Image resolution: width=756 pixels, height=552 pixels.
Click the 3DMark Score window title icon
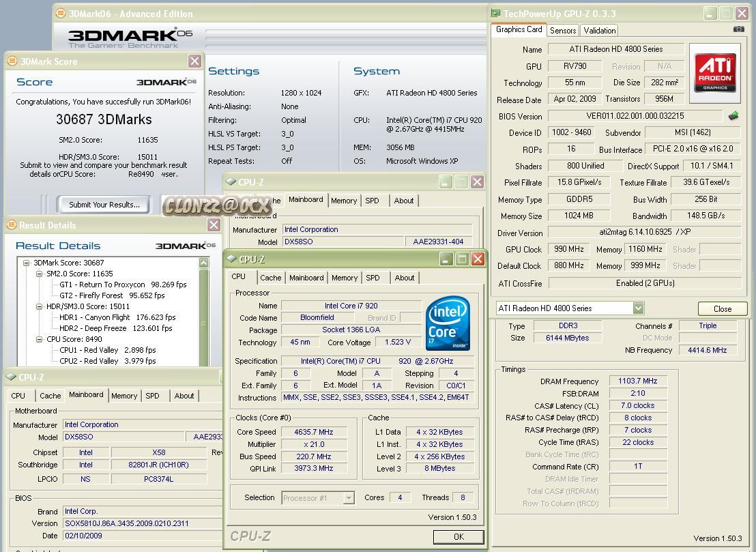[x=12, y=61]
